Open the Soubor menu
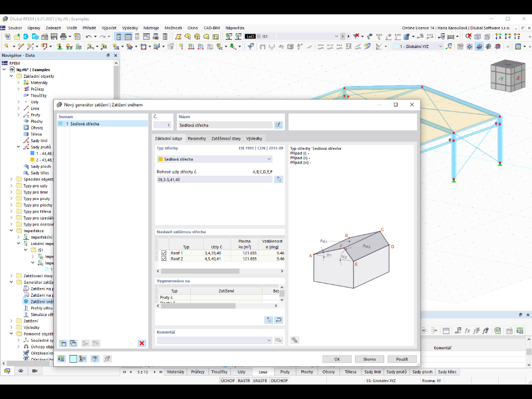The image size is (532, 399). tap(15, 28)
